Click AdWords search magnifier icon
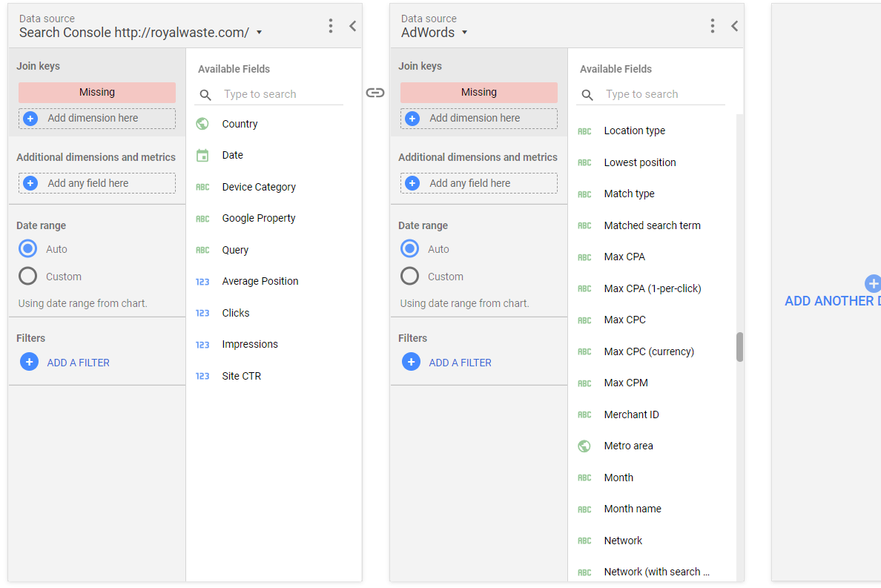The height and width of the screenshot is (588, 881). (x=587, y=95)
